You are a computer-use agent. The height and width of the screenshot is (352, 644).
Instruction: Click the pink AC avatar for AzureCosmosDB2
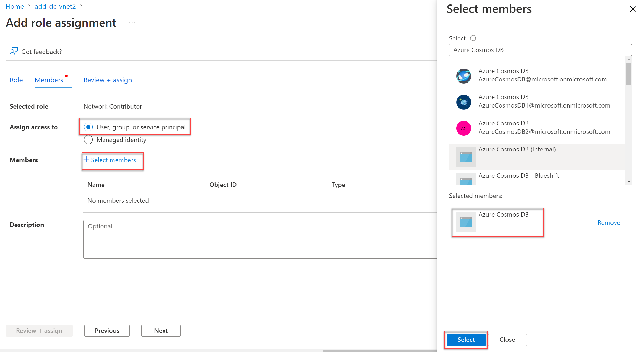click(x=463, y=128)
